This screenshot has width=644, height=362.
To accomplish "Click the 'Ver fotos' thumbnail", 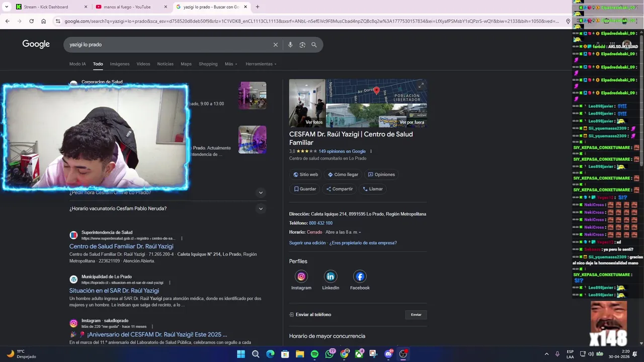I will click(307, 103).
